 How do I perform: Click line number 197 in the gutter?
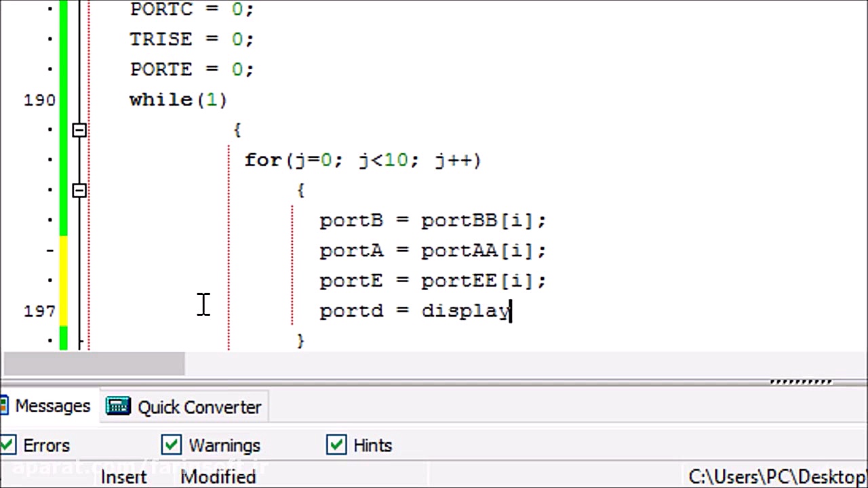click(x=39, y=311)
